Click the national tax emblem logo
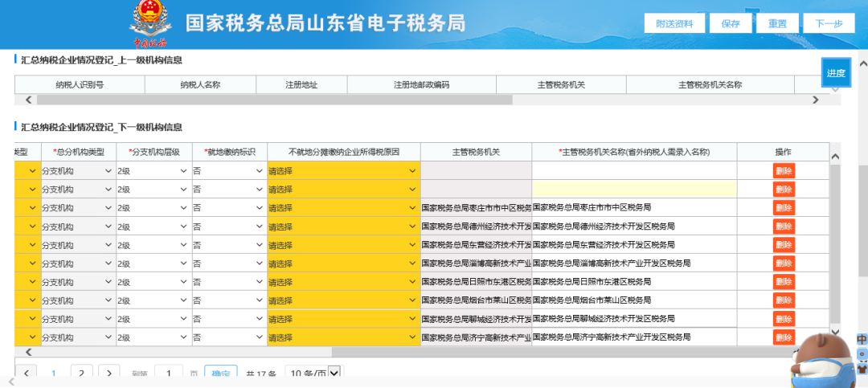This screenshot has height=388, width=868. pos(150,24)
